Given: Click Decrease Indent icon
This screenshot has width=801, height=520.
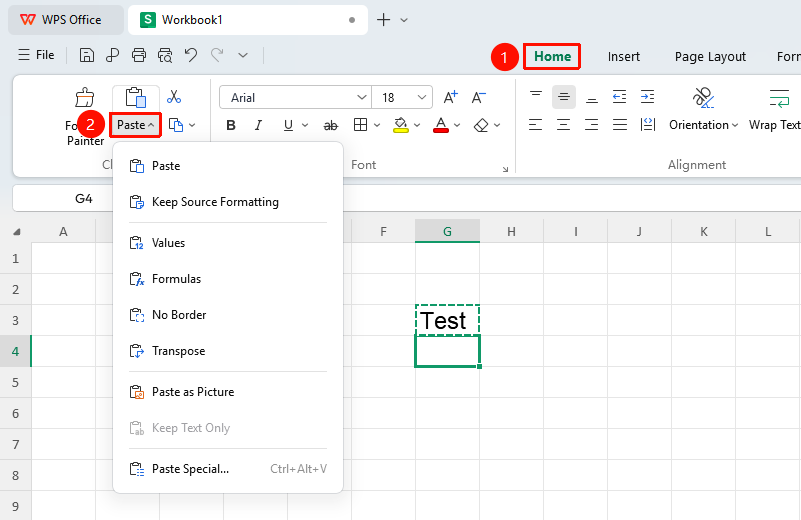Looking at the screenshot, I should (x=620, y=97).
